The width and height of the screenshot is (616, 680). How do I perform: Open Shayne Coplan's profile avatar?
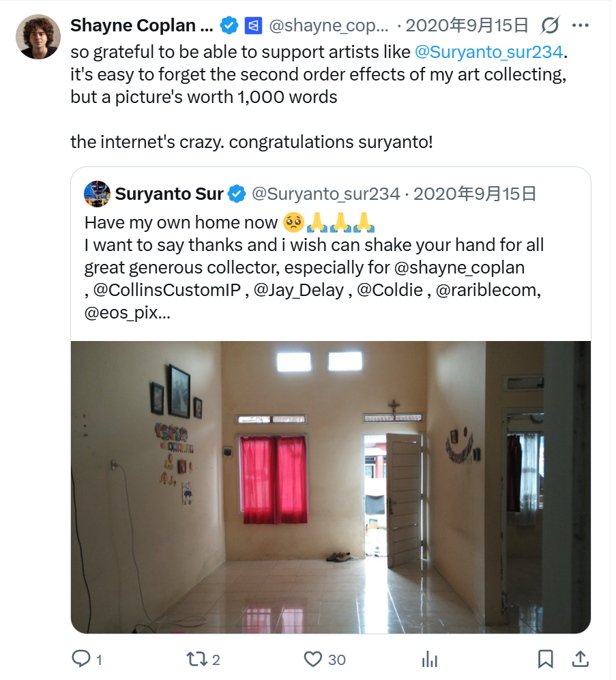pos(38,37)
